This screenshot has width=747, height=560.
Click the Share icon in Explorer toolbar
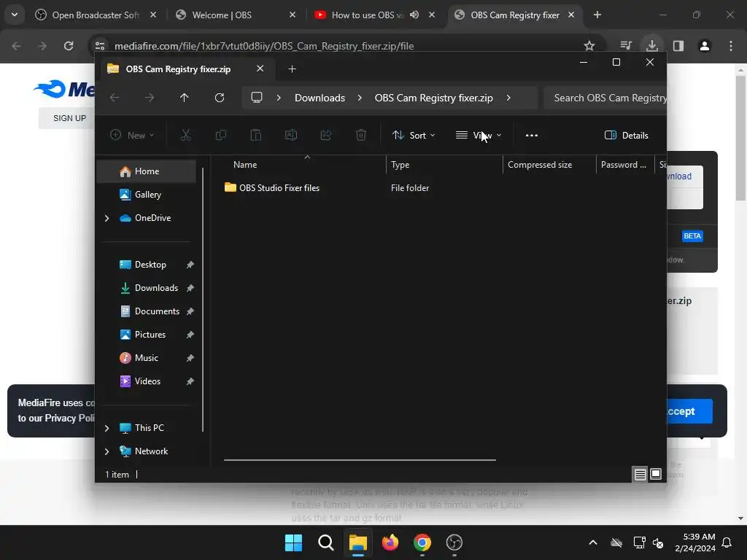[326, 135]
